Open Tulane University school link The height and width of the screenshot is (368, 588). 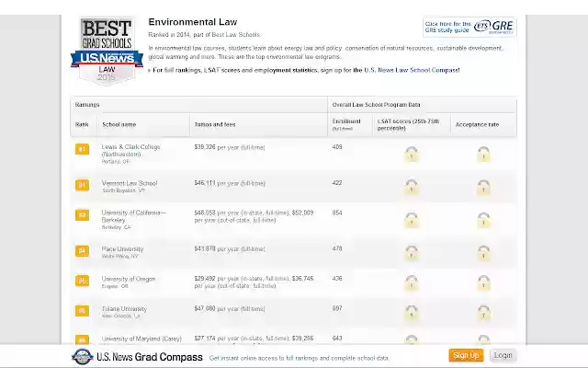pos(124,309)
